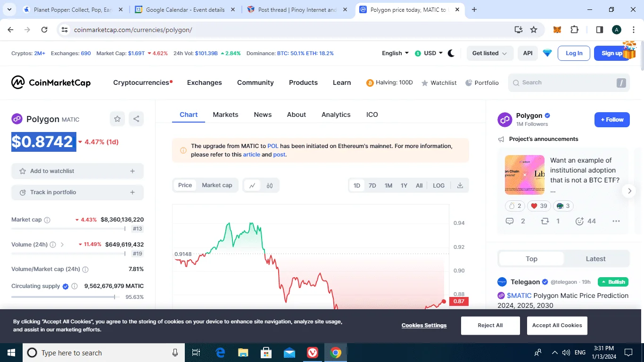The height and width of the screenshot is (362, 644).
Task: Bookmark this page with star icon
Action: click(534, 30)
